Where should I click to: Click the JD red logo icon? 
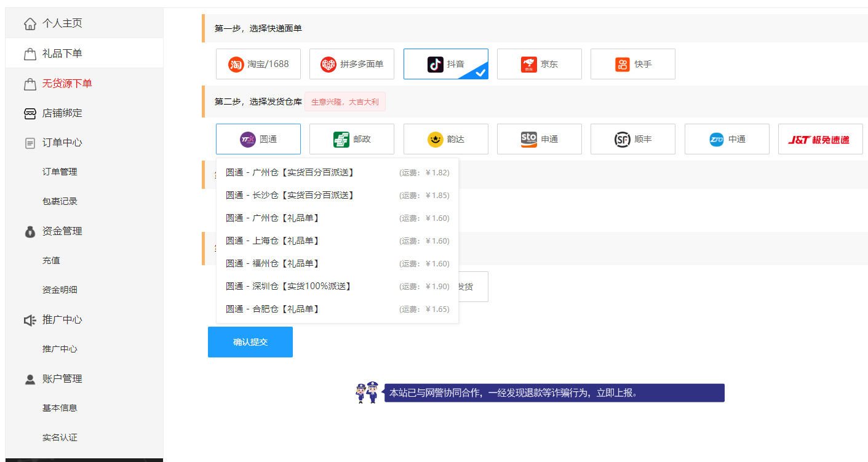(529, 64)
